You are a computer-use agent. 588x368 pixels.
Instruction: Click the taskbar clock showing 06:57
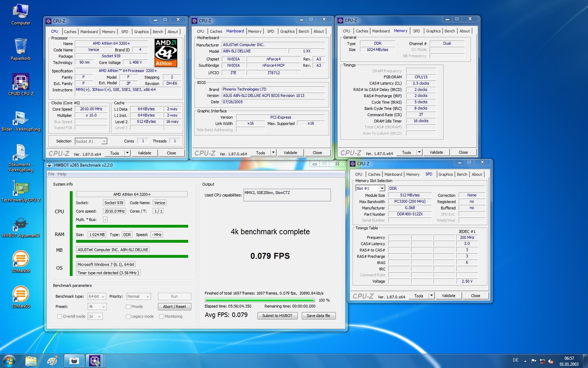[569, 361]
